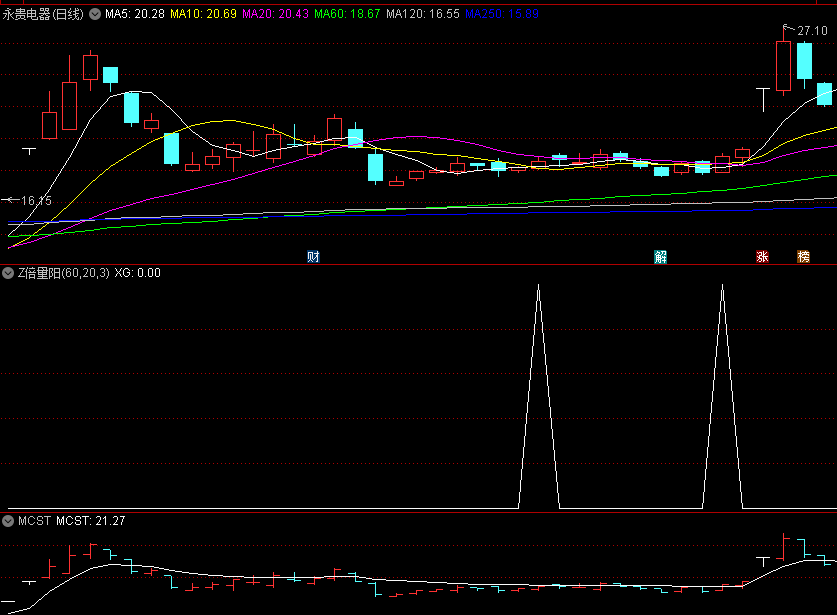Viewport: 837px width, 615px height.
Task: Select the yellow MA10: 20.69 label
Action: 203,14
